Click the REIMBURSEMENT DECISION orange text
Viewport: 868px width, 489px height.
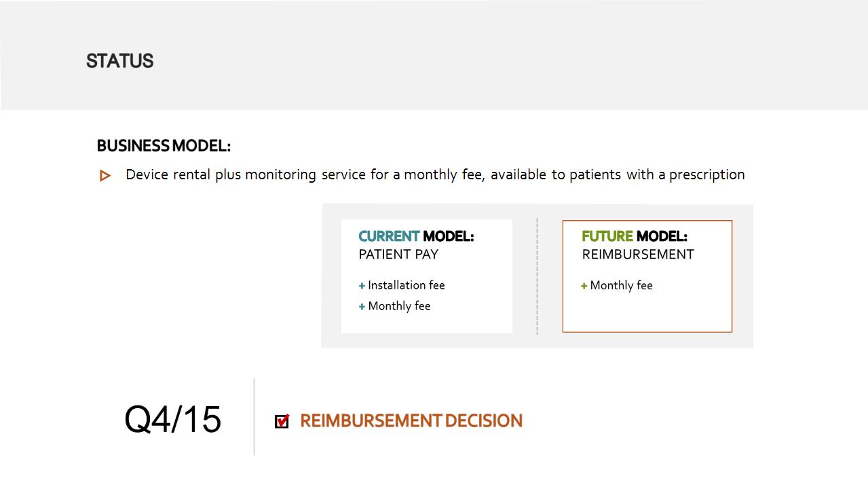pyautogui.click(x=411, y=421)
